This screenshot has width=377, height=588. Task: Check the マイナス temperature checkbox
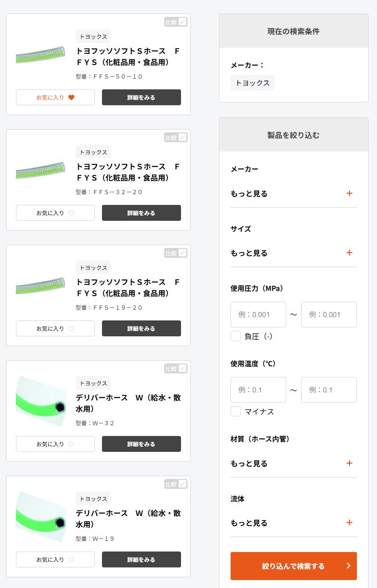click(x=236, y=411)
